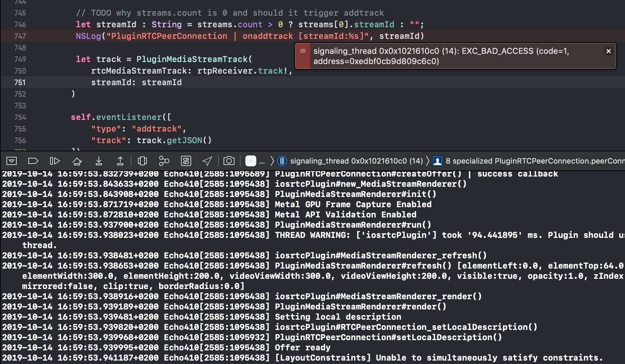This screenshot has height=364, width=625.
Task: Click PluginMediaStreamTrack on line 749
Action: point(192,59)
